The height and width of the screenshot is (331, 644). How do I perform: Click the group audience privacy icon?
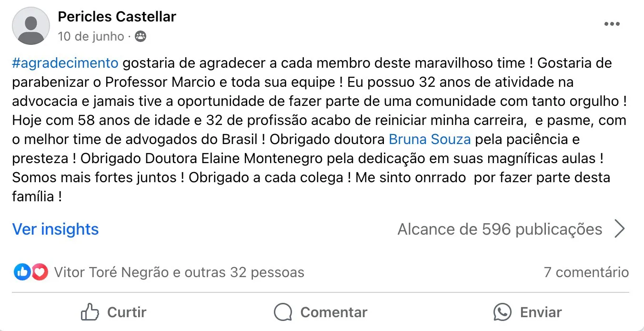pyautogui.click(x=141, y=36)
